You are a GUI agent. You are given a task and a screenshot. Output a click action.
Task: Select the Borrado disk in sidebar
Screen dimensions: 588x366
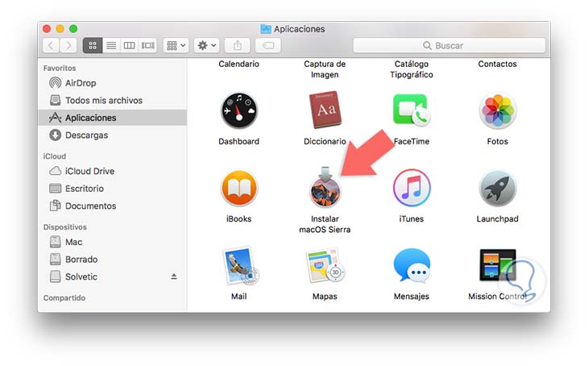click(x=113, y=259)
